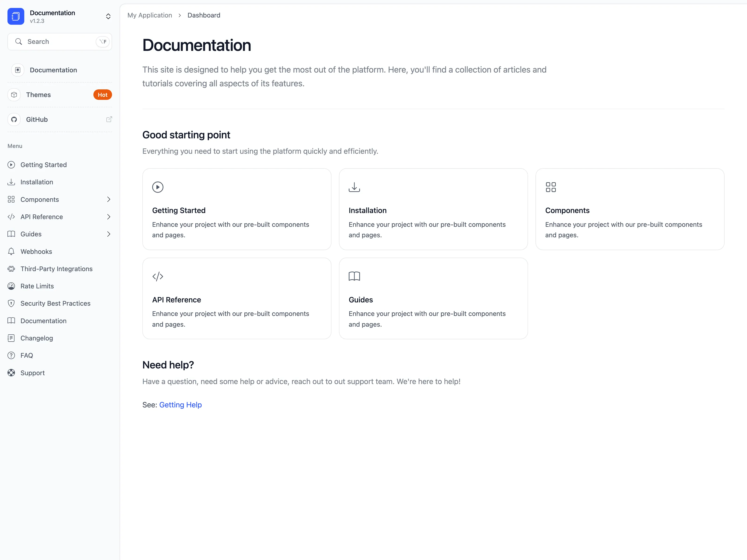The image size is (747, 560).
Task: Expand the API Reference submenu chevron
Action: (x=108, y=217)
